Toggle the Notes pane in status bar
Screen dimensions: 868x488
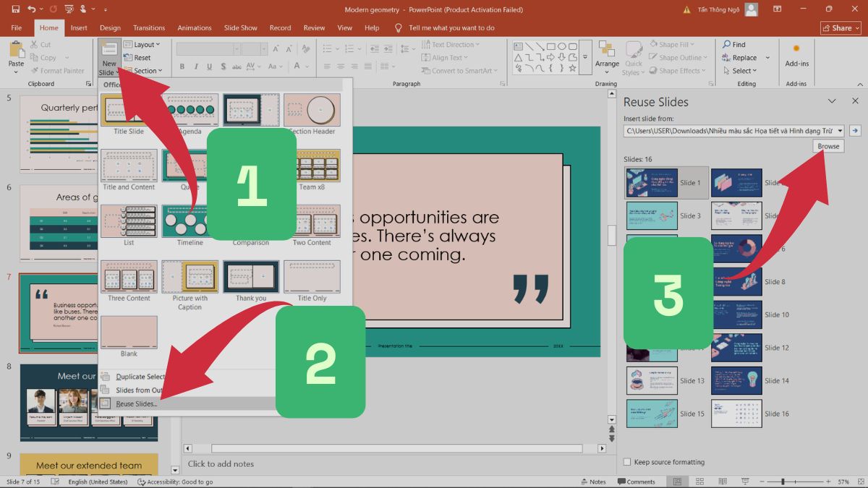593,481
